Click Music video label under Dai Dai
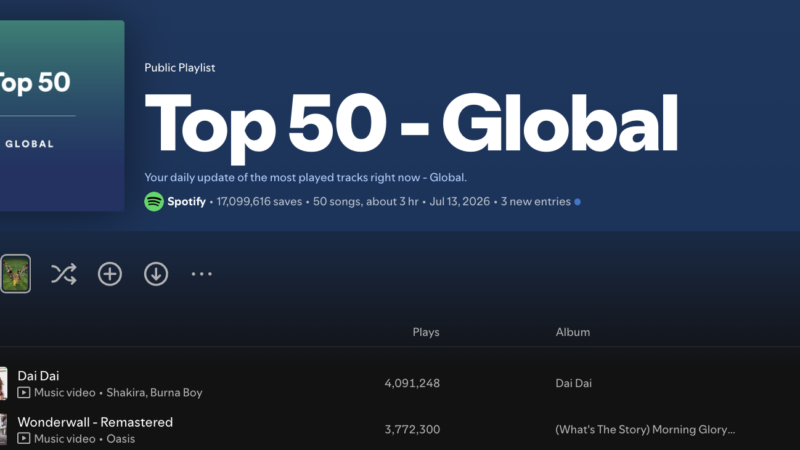800x450 pixels. coord(65,392)
